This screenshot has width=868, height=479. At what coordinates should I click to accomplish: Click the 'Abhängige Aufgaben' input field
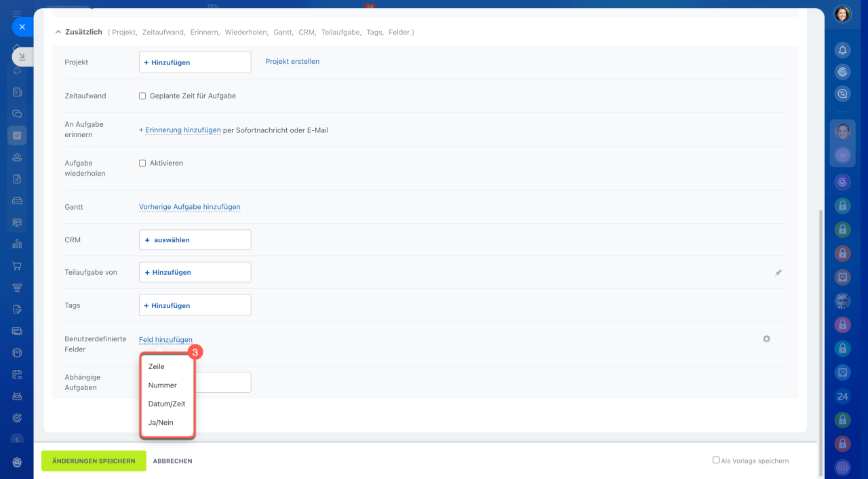pyautogui.click(x=223, y=382)
